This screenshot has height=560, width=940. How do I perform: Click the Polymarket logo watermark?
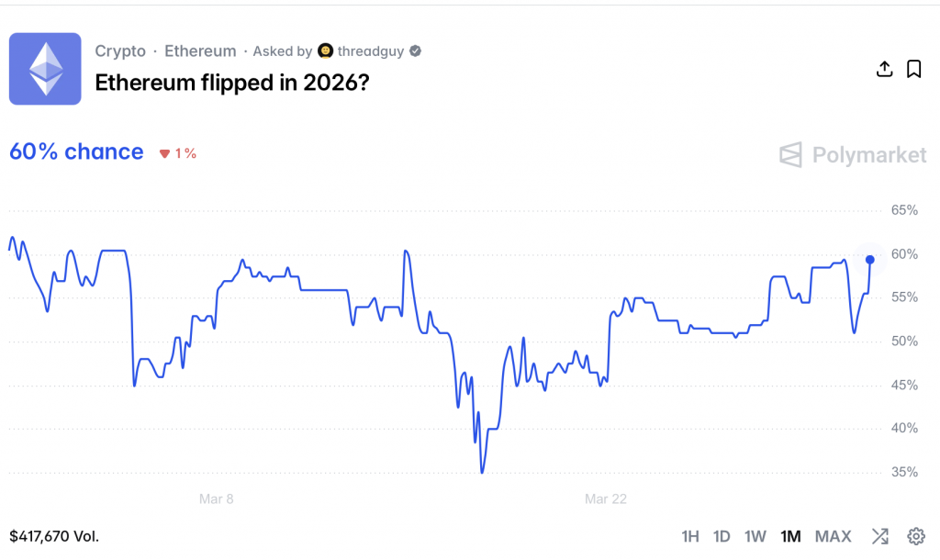click(853, 155)
